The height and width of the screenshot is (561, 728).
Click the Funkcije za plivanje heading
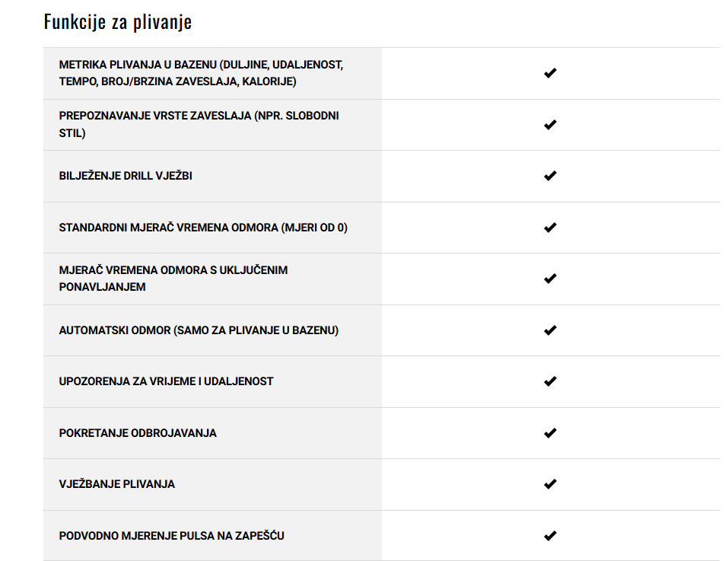(118, 22)
